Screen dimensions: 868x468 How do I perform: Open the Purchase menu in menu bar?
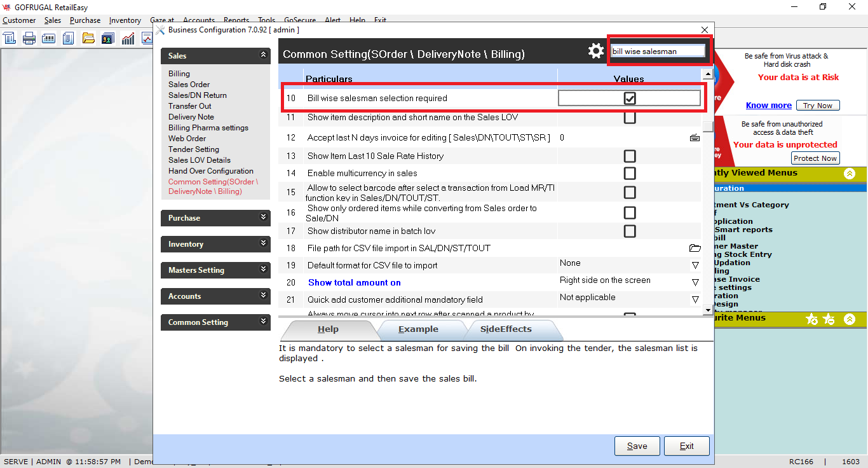85,20
